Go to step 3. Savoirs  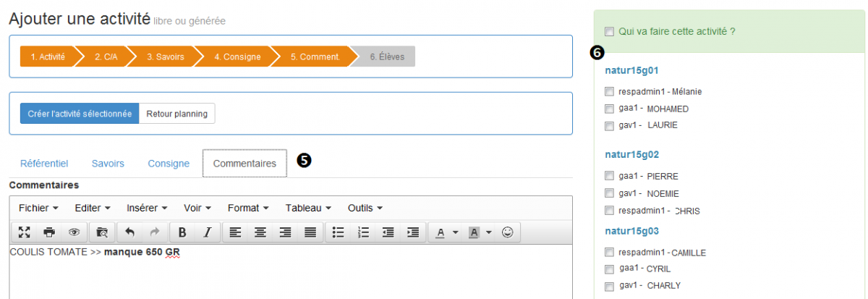point(166,56)
